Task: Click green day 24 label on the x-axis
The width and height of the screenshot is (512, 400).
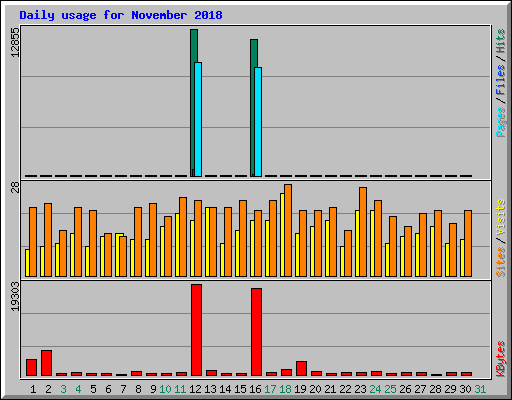Action: 375,389
